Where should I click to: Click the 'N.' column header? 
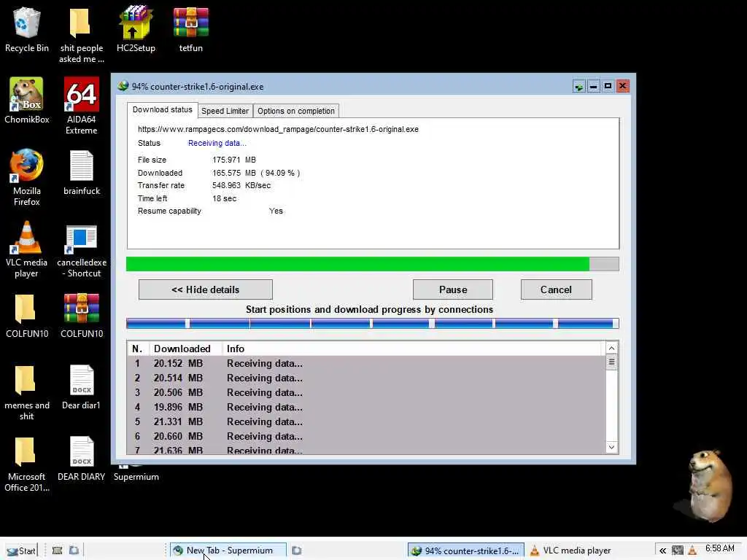tap(138, 349)
